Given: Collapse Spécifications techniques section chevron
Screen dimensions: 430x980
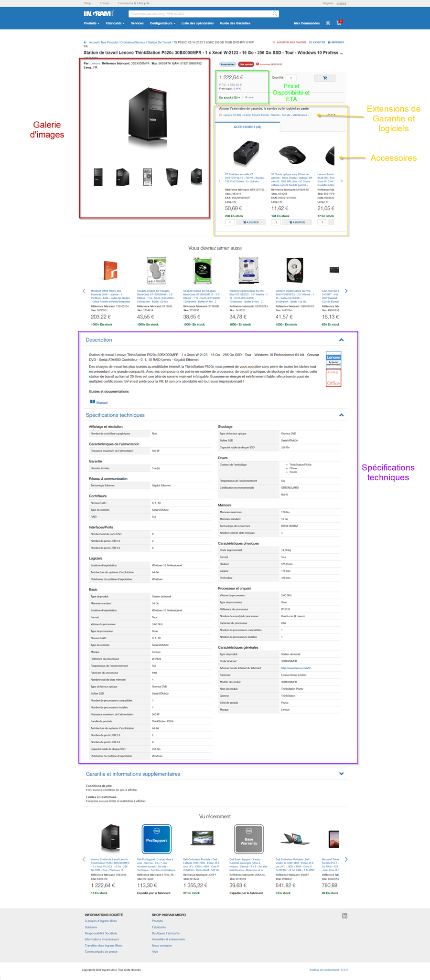Looking at the screenshot, I should click(x=341, y=415).
